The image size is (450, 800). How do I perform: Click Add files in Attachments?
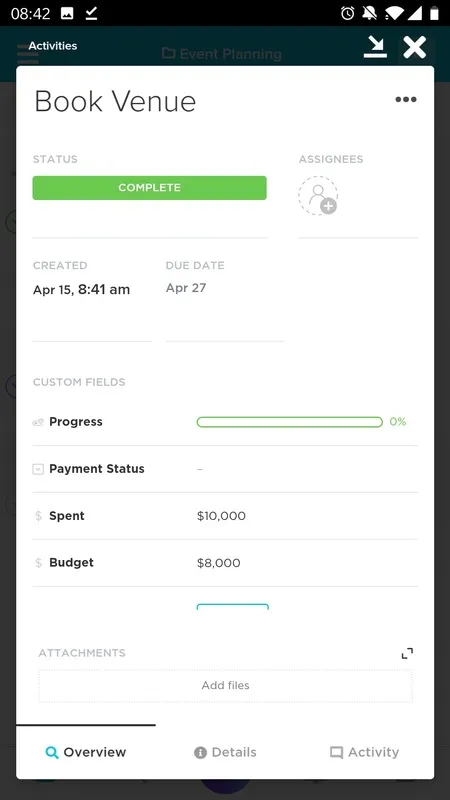[226, 686]
